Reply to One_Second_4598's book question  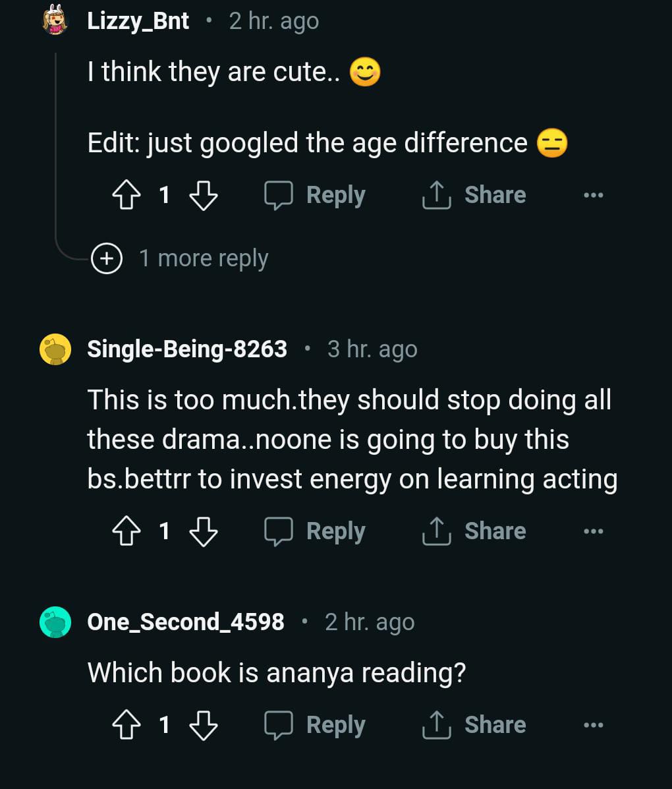(315, 725)
